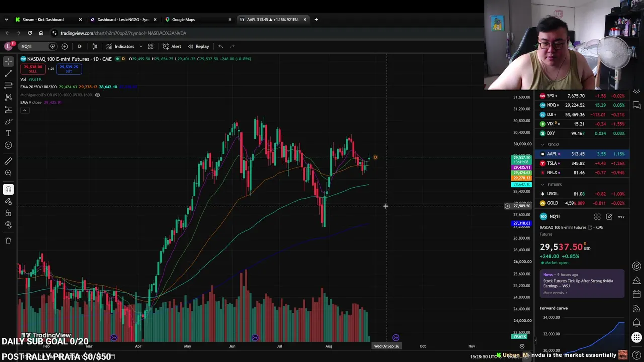Select SPX in the watchlist
This screenshot has width=644, height=362.
[x=582, y=96]
